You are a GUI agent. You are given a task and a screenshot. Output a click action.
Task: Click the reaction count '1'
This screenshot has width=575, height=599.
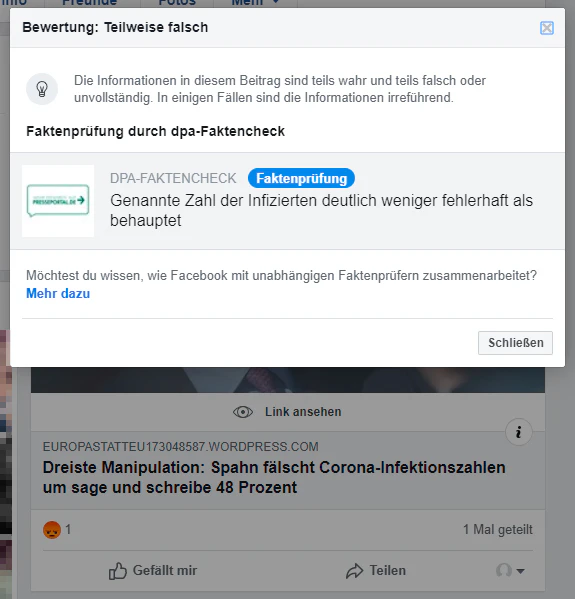tap(68, 529)
